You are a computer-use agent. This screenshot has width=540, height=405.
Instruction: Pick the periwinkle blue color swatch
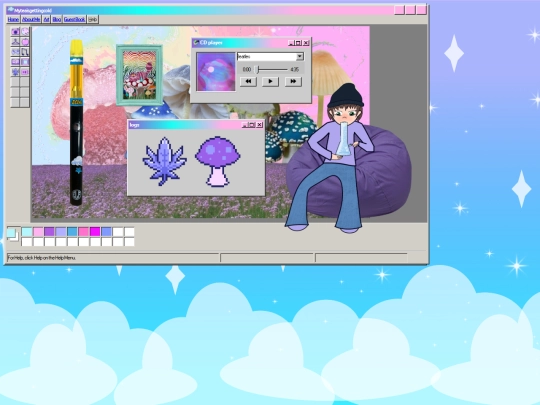(106, 232)
